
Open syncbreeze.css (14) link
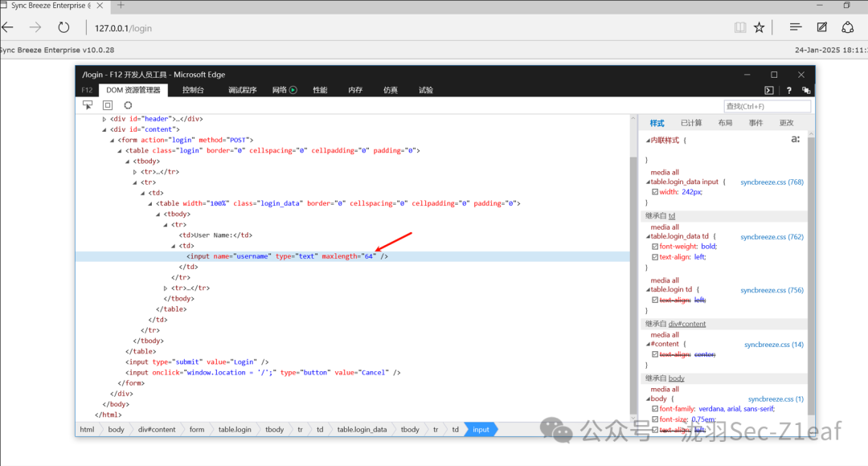[774, 344]
